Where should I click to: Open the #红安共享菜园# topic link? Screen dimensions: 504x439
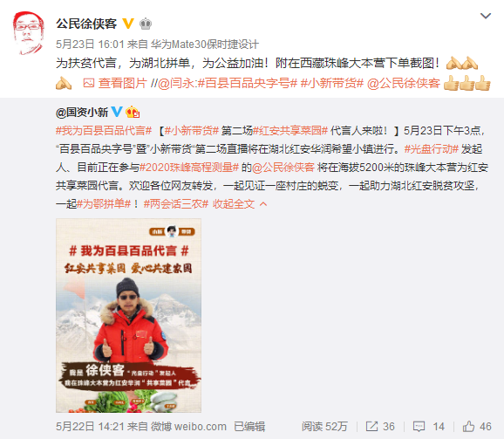[x=290, y=131]
